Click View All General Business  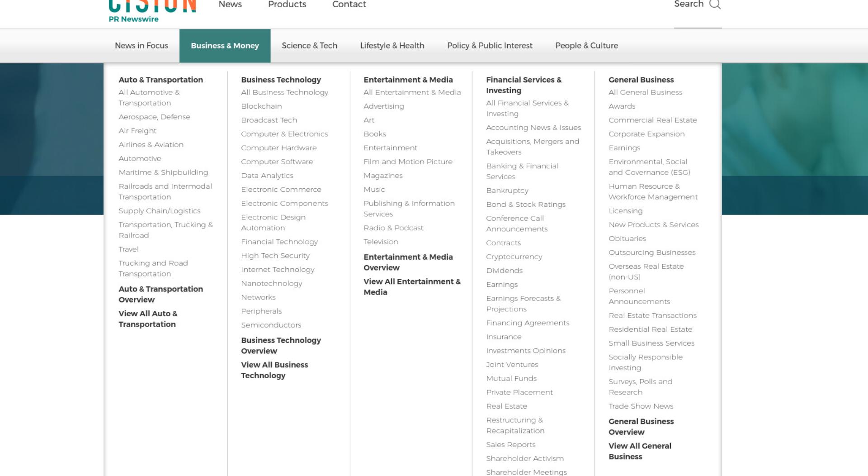click(640, 451)
